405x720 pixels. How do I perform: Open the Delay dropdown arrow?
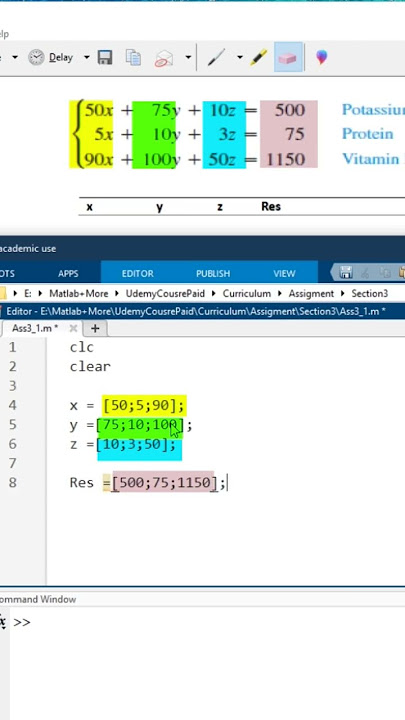click(87, 58)
